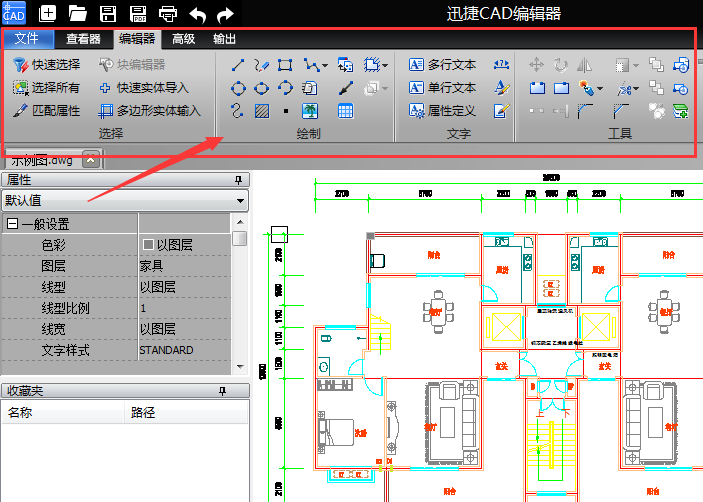Click 单行文本 button

coord(443,87)
